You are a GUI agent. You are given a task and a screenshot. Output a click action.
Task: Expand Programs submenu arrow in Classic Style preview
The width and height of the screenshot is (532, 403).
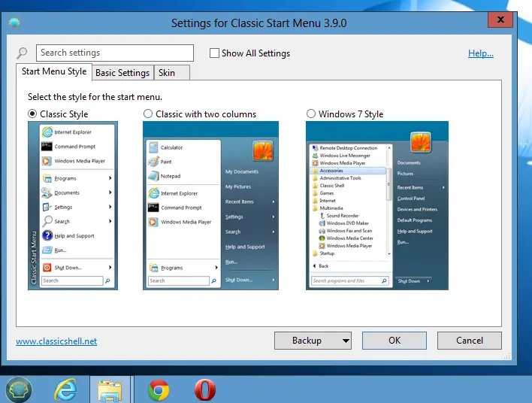pyautogui.click(x=110, y=178)
